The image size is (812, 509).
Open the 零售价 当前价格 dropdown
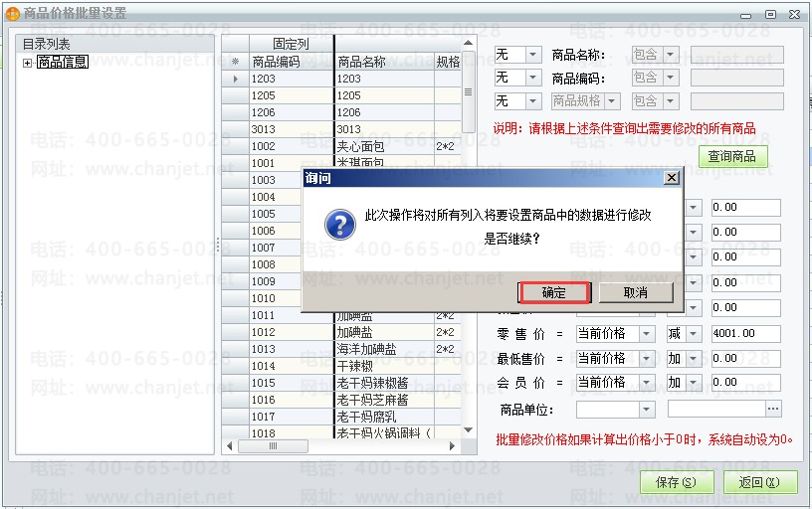pos(647,334)
